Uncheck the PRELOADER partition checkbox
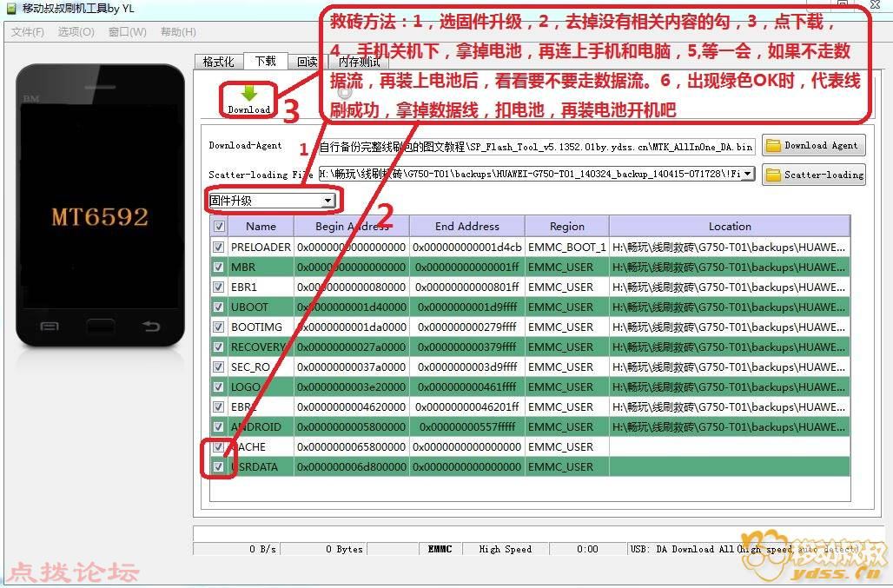The height and width of the screenshot is (588, 893). (218, 247)
